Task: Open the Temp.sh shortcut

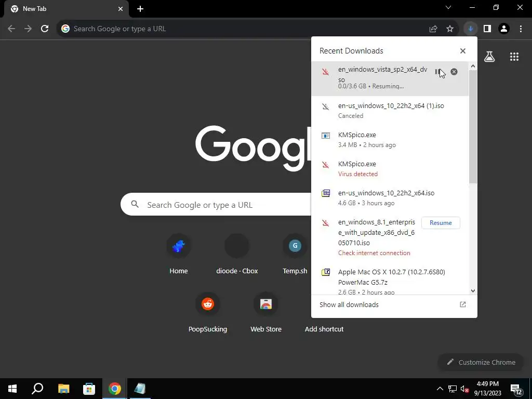Action: tap(295, 255)
